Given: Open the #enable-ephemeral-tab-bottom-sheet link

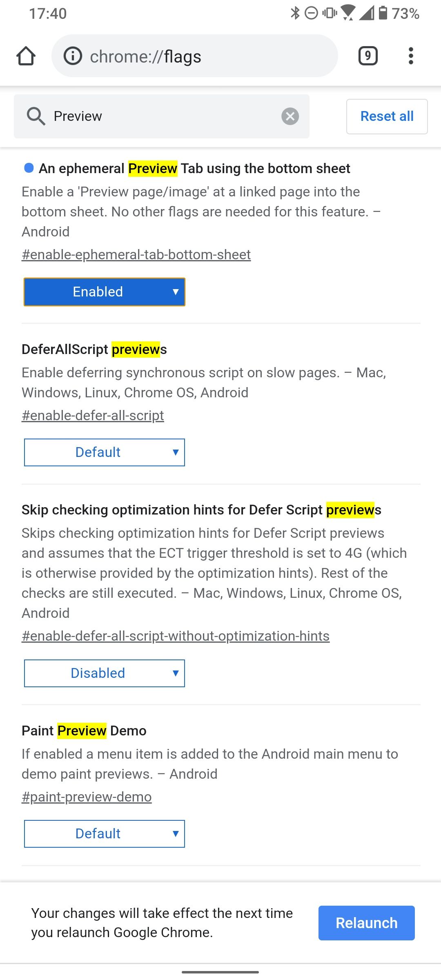Looking at the screenshot, I should [136, 254].
